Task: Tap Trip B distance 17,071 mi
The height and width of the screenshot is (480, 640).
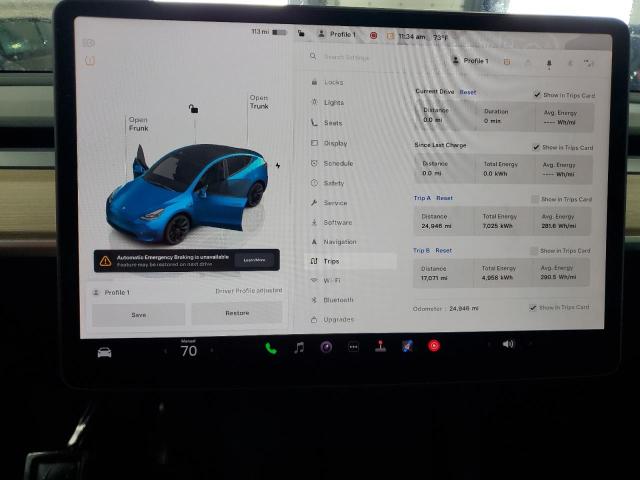Action: 434,278
